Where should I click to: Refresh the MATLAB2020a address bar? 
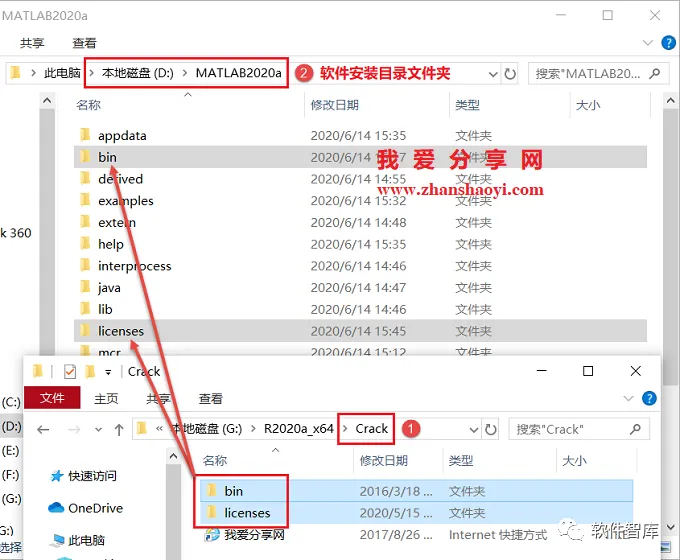[510, 74]
